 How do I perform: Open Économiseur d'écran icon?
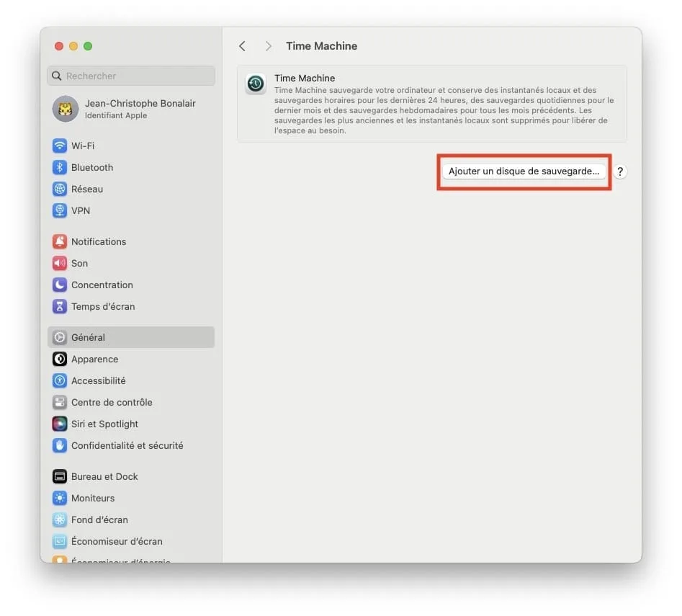click(x=60, y=542)
